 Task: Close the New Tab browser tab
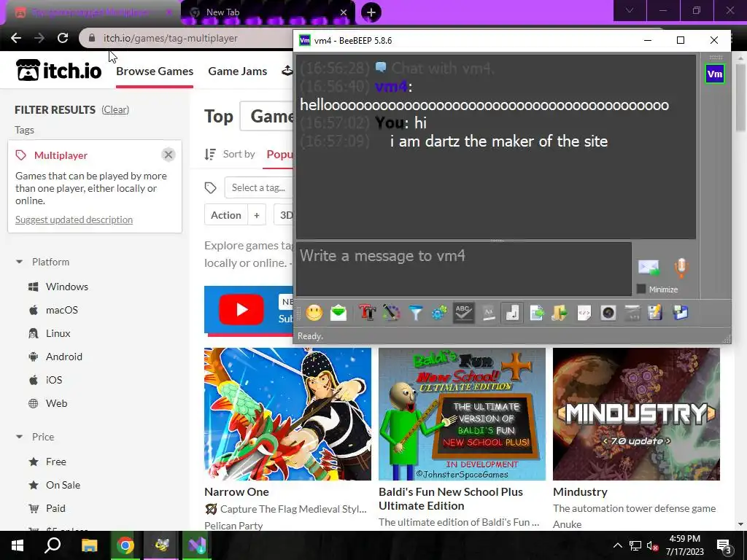click(x=344, y=12)
